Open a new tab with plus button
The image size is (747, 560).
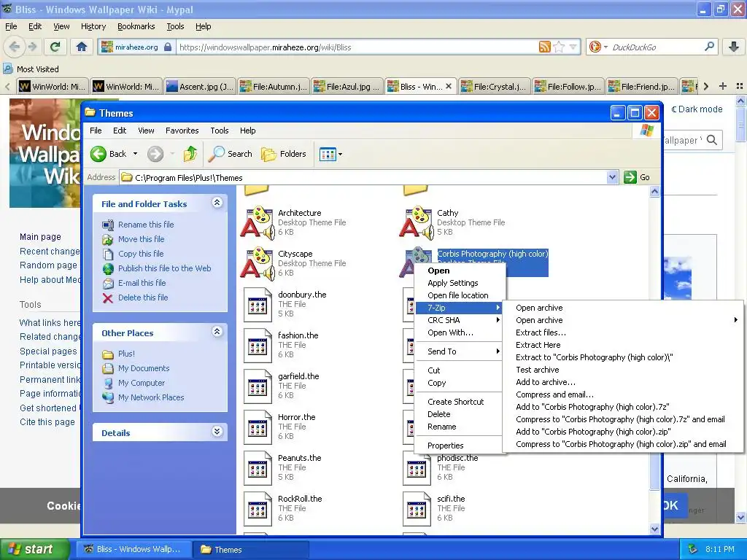723,86
